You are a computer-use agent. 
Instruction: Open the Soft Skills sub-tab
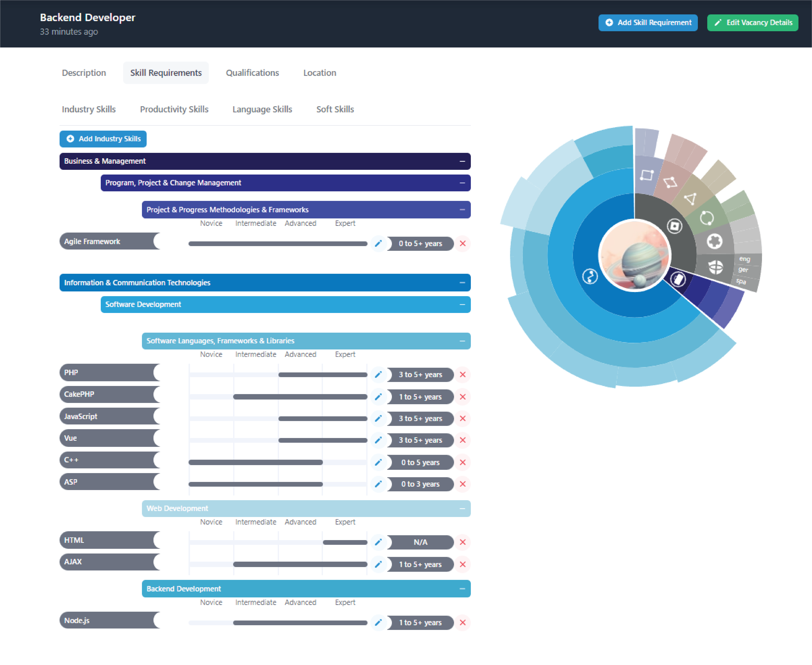click(335, 109)
